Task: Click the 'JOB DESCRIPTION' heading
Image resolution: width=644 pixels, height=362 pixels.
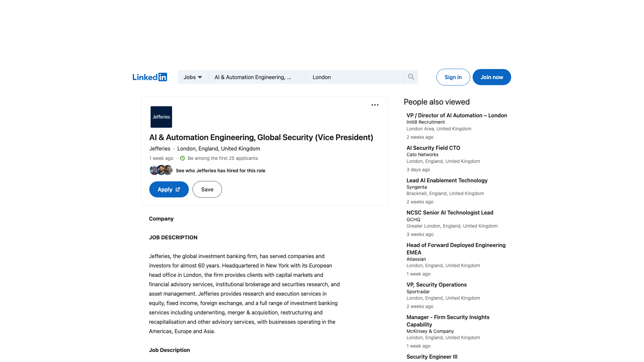Action: 173,237
